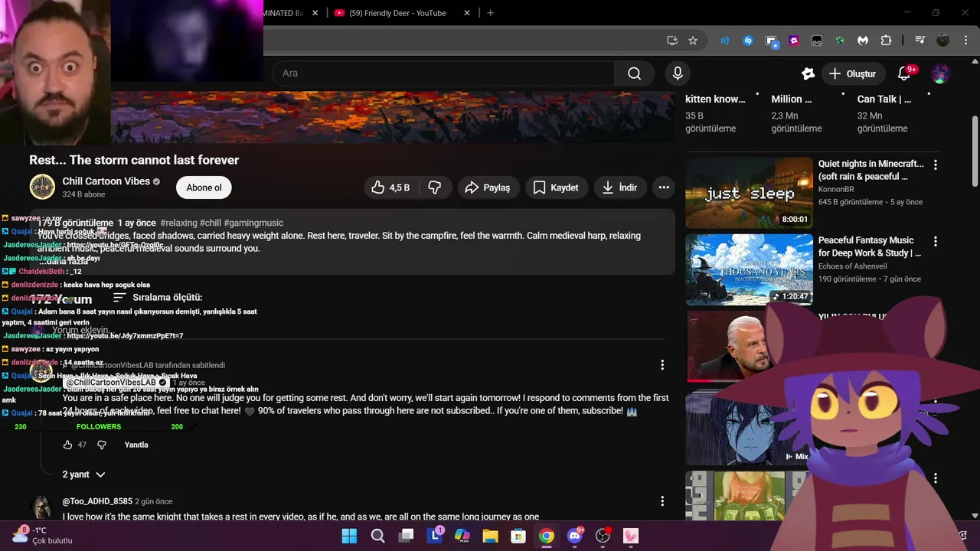Click the blue sound-wave extension icon
Screen dimensions: 980x551
click(724, 41)
